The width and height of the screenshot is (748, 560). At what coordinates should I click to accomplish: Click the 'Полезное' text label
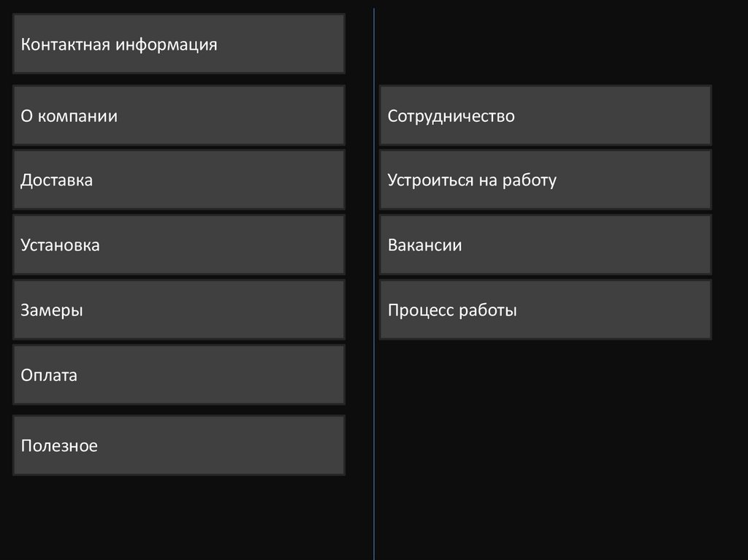[59, 445]
